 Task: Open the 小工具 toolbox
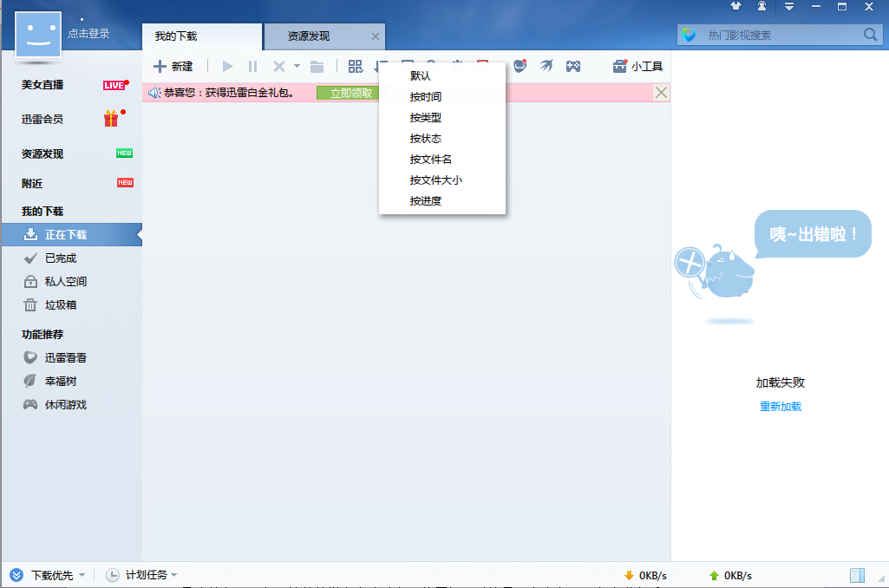[636, 66]
